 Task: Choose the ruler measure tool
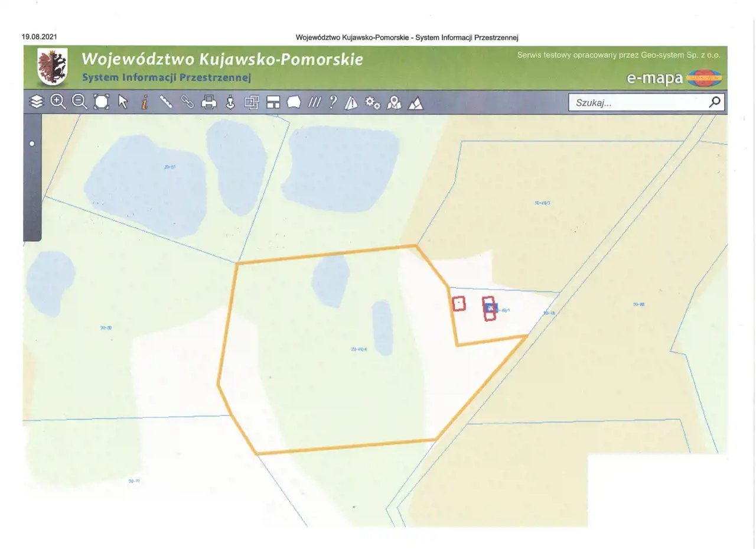click(x=166, y=102)
